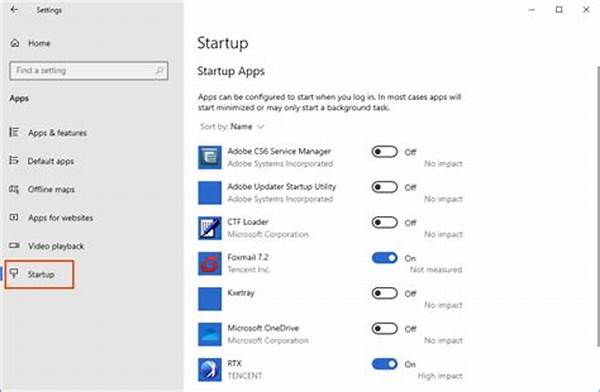Viewport: 600px width, 392px height.
Task: Click the Kxetray app icon
Action: [x=210, y=299]
